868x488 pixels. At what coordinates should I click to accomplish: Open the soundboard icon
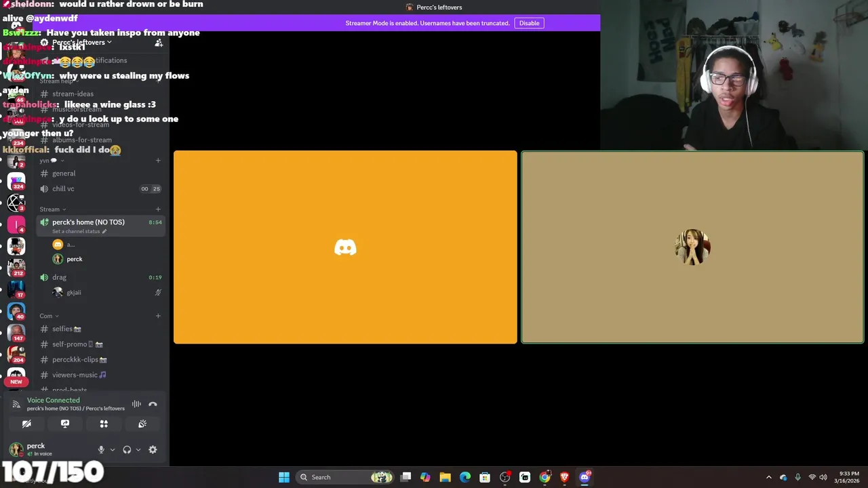tap(142, 424)
